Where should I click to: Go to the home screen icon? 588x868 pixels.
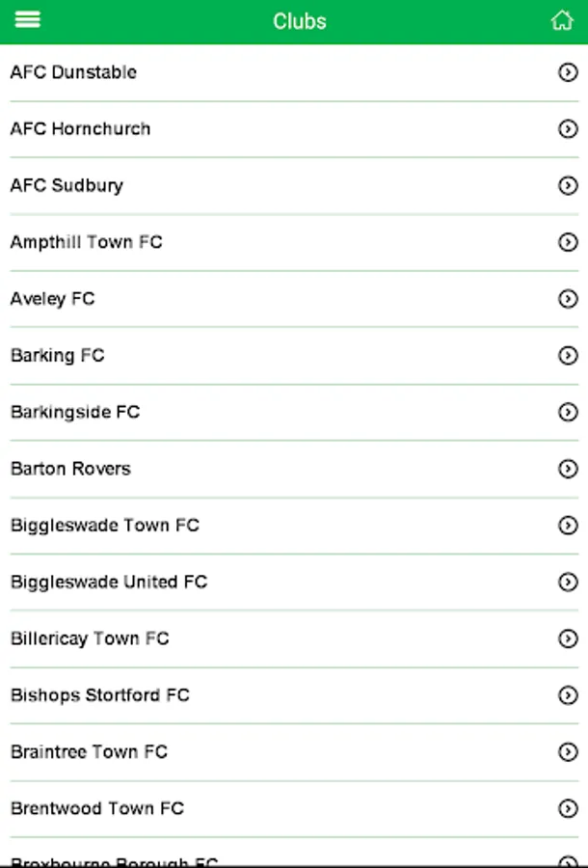coord(561,20)
